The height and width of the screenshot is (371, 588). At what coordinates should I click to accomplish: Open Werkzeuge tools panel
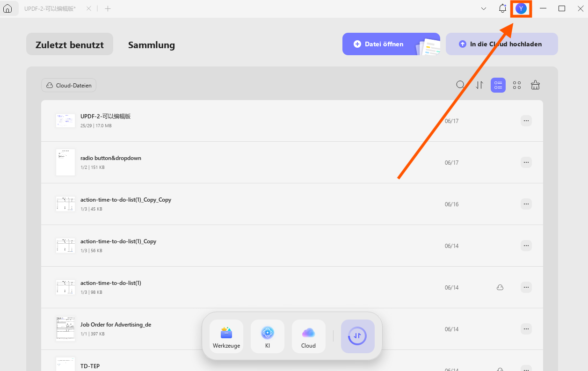226,336
